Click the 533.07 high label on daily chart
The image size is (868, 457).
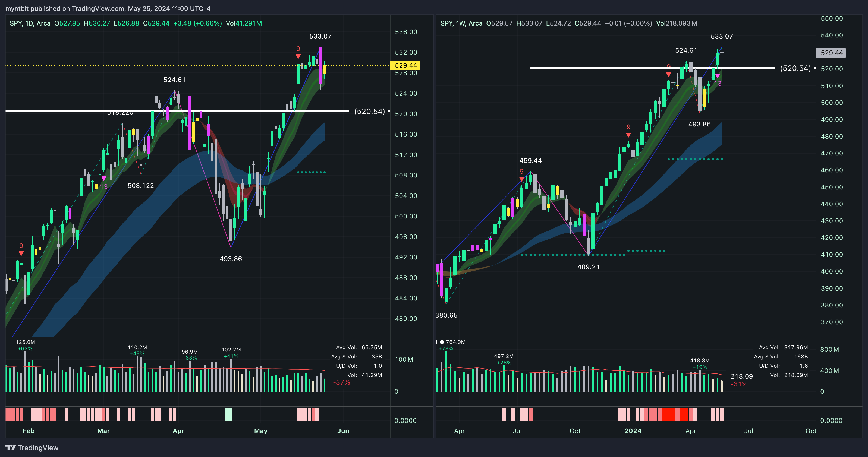click(x=320, y=36)
